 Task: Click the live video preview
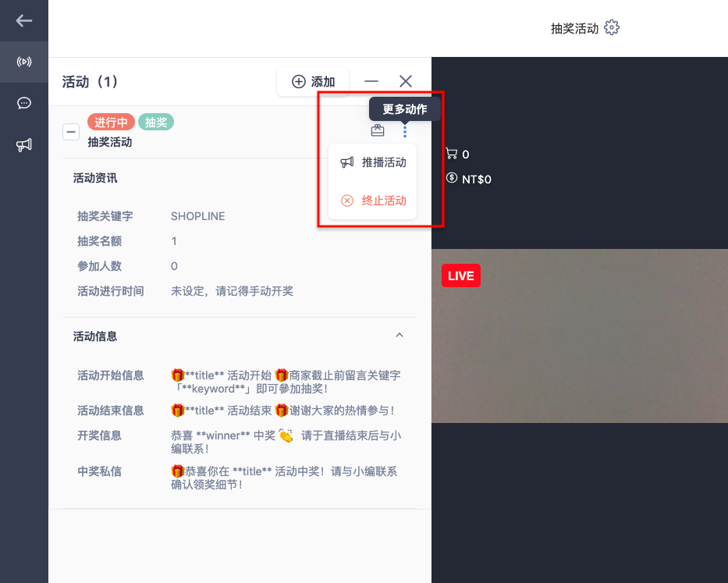pyautogui.click(x=580, y=336)
